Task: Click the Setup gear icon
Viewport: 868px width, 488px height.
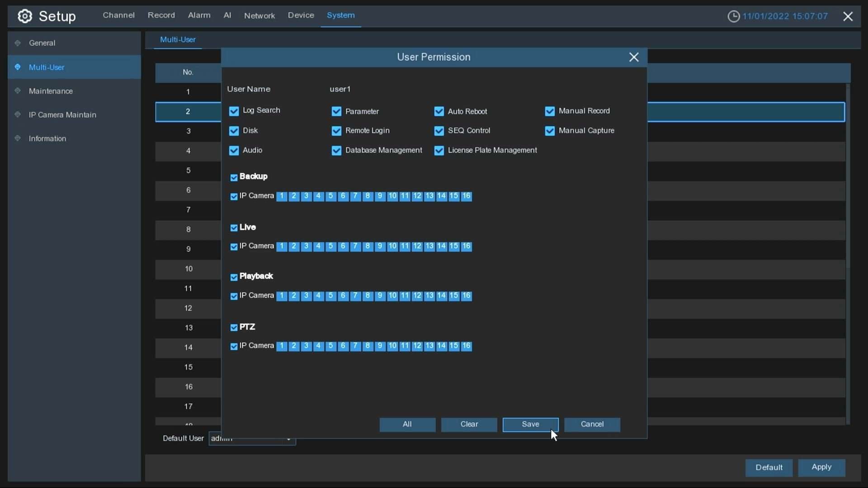Action: click(x=25, y=16)
